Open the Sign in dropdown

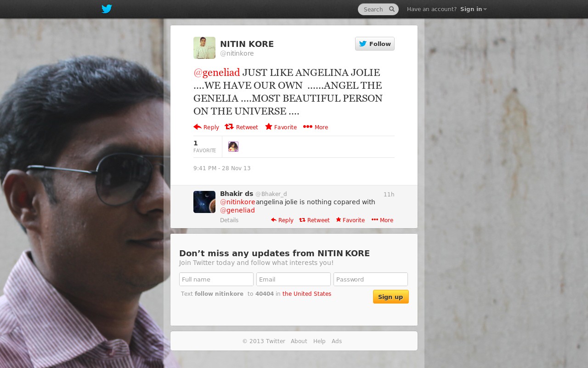pos(473,9)
